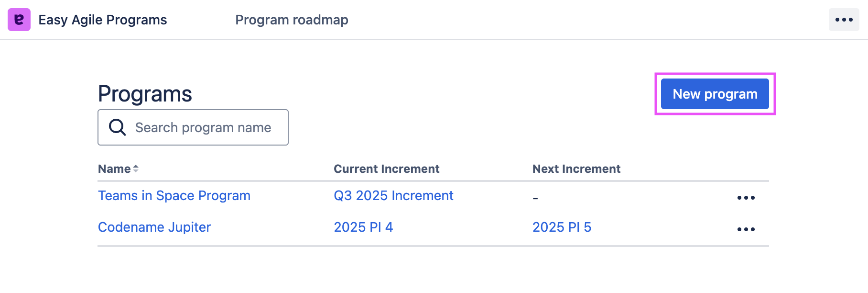Screen dimensions: 868x293
Task: Click the Easy Agile Programs title
Action: tap(103, 20)
